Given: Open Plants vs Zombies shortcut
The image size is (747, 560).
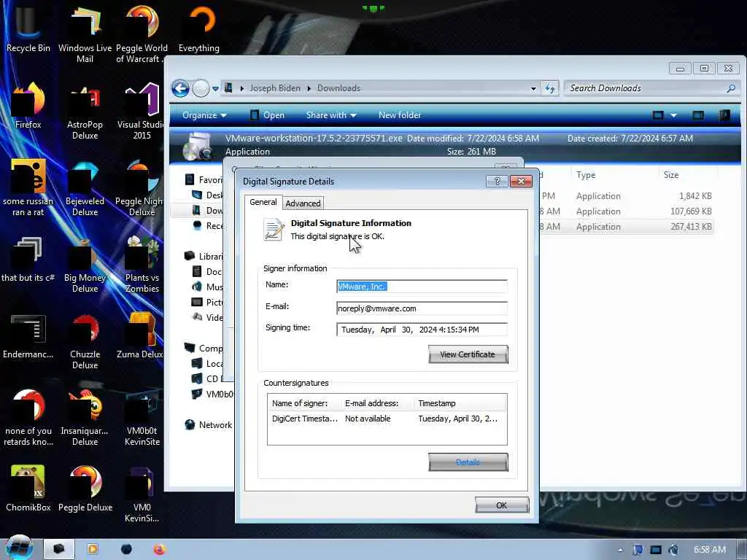Looking at the screenshot, I should click(x=142, y=264).
